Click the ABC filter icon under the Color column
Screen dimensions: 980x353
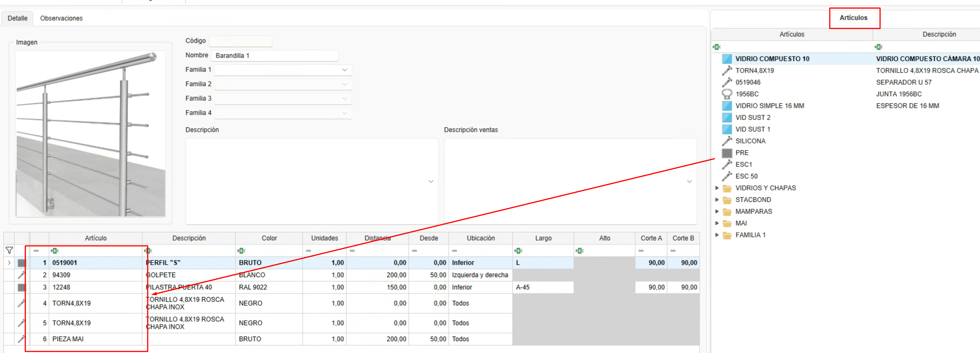click(x=241, y=251)
